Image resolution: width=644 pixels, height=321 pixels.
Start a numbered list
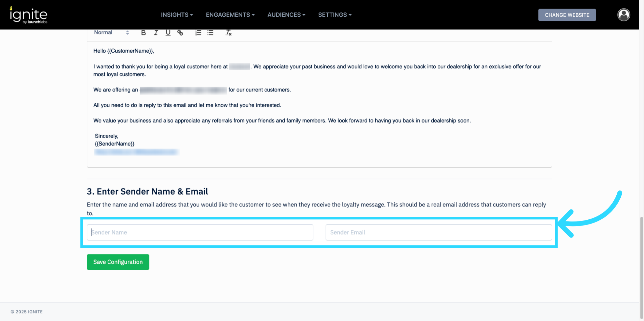click(198, 33)
